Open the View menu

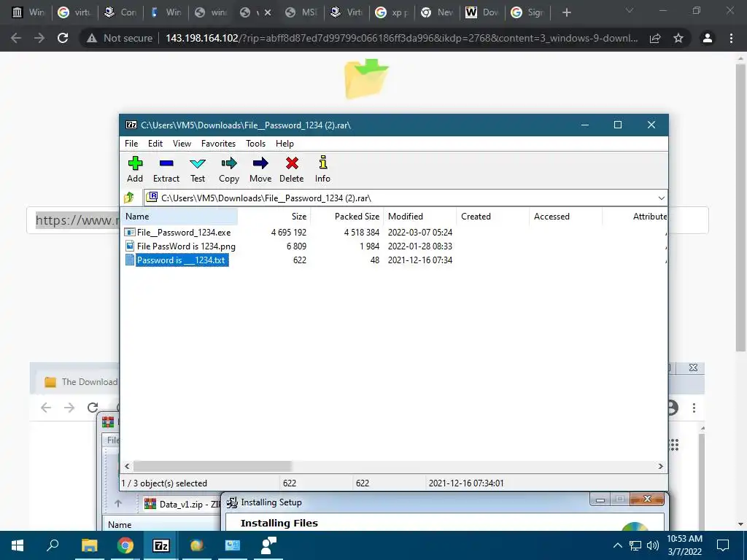(182, 144)
